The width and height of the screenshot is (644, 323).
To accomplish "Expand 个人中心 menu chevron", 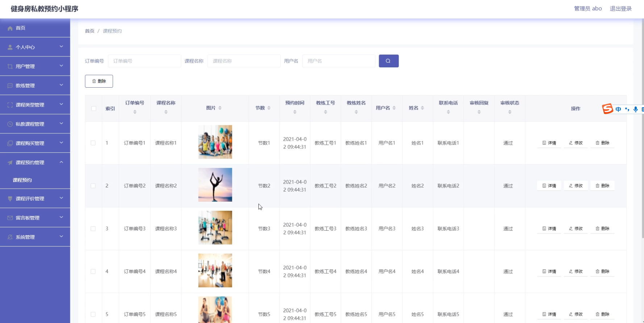I will [x=61, y=47].
